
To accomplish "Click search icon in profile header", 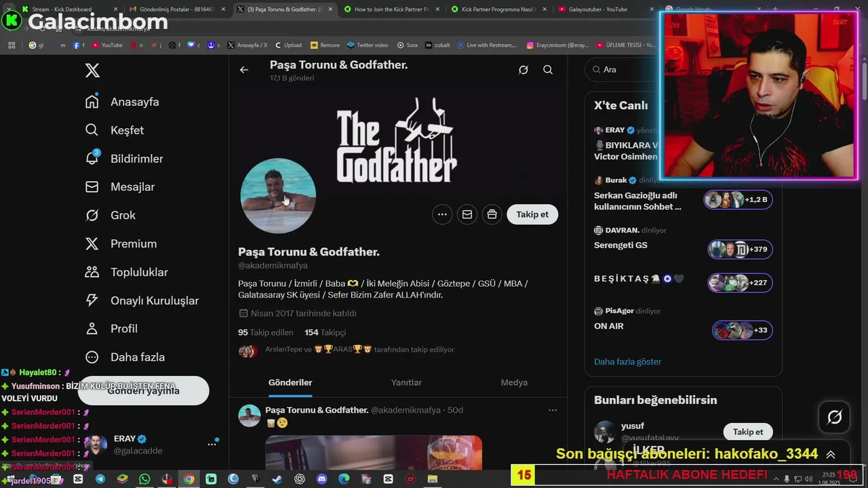I will click(x=548, y=69).
